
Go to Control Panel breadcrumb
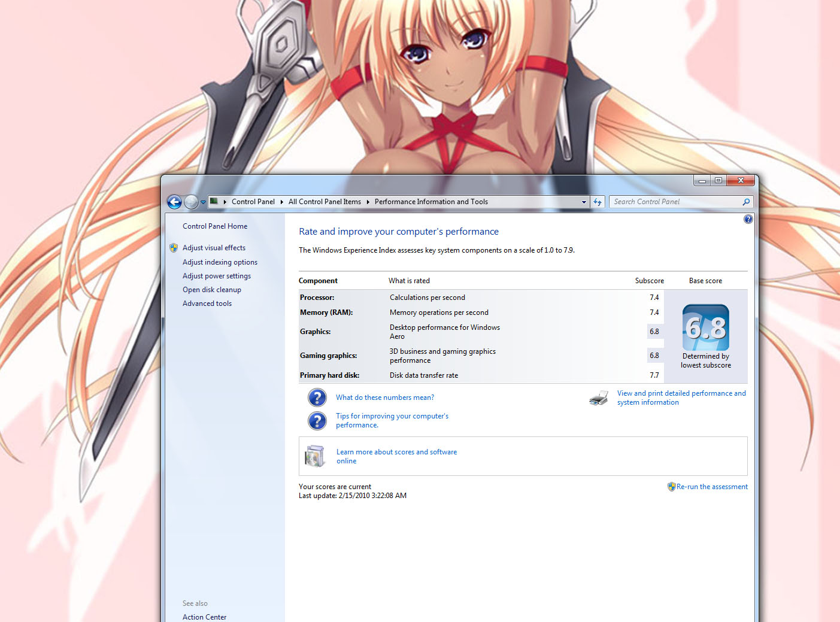253,202
